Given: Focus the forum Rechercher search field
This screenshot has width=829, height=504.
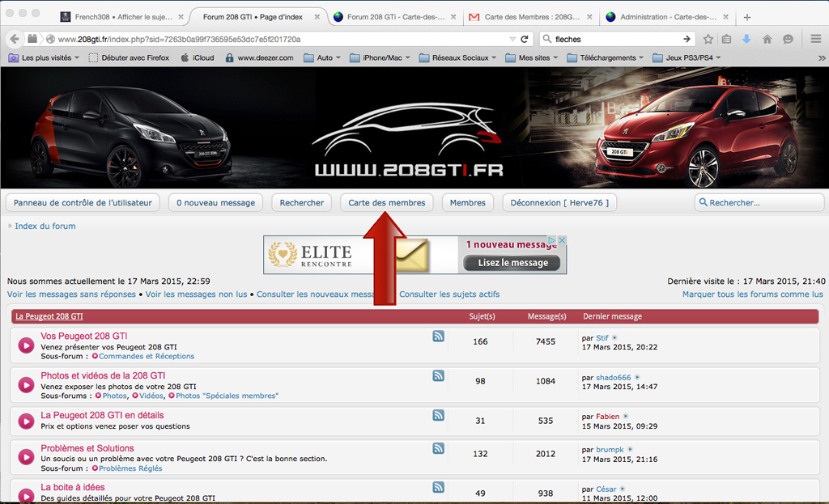Looking at the screenshot, I should 759,203.
